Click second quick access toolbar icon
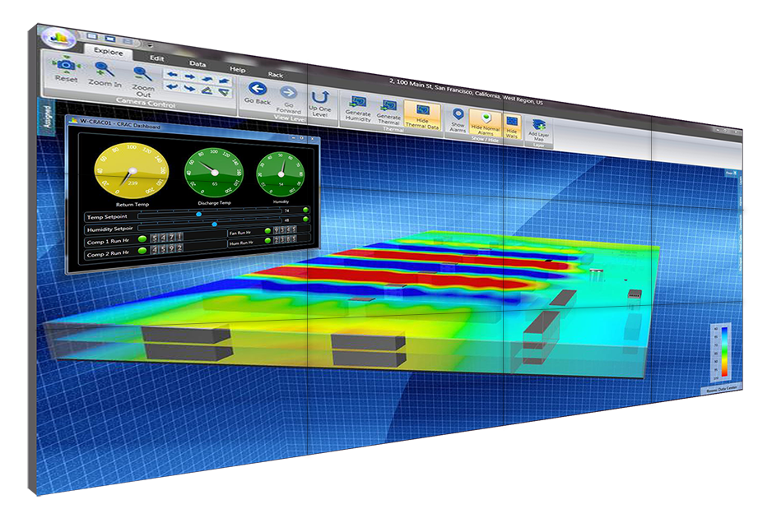Image resolution: width=772 pixels, height=532 pixels. click(x=109, y=39)
